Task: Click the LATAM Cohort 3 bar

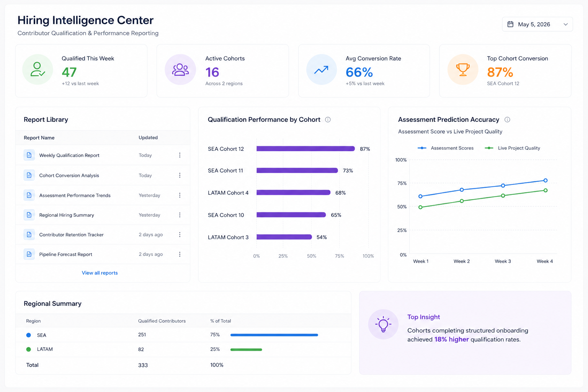Action: [x=284, y=237]
